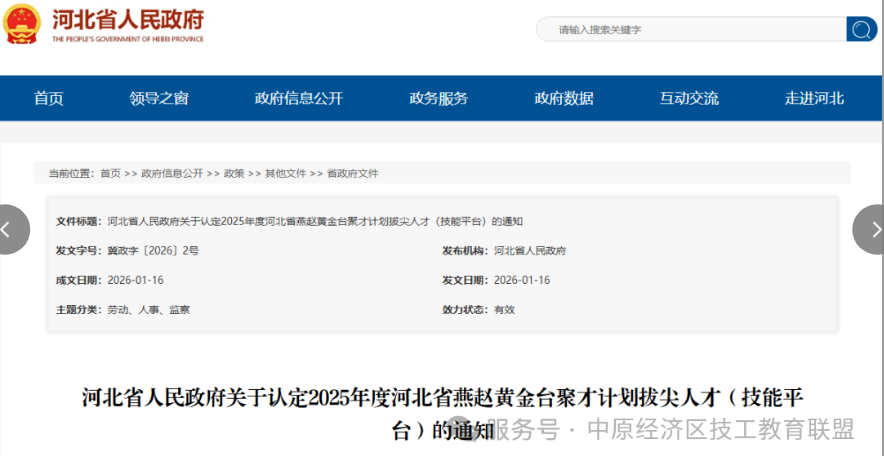Click the 首页 breadcrumb link

point(110,173)
